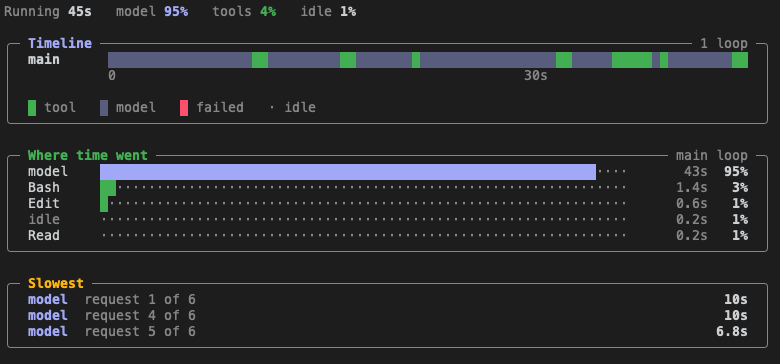
Task: Click the 'model 95%' header stat
Action: [152, 11]
